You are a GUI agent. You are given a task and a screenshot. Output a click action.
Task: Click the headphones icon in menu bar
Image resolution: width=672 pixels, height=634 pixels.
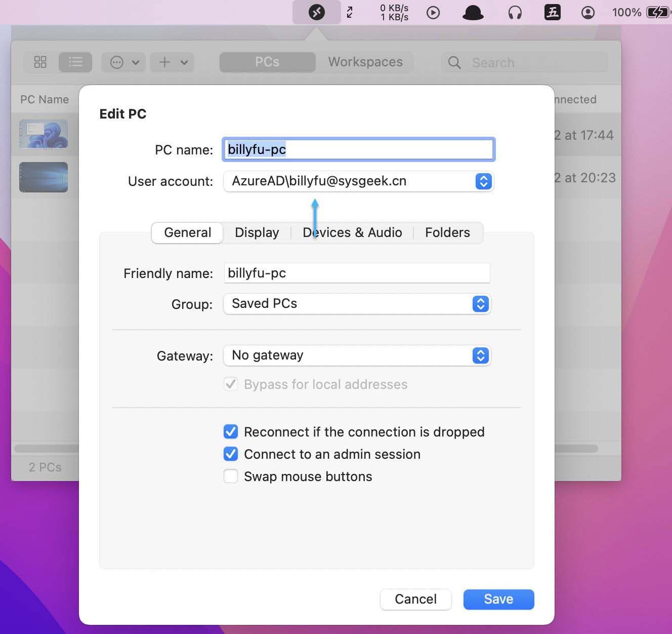point(515,12)
